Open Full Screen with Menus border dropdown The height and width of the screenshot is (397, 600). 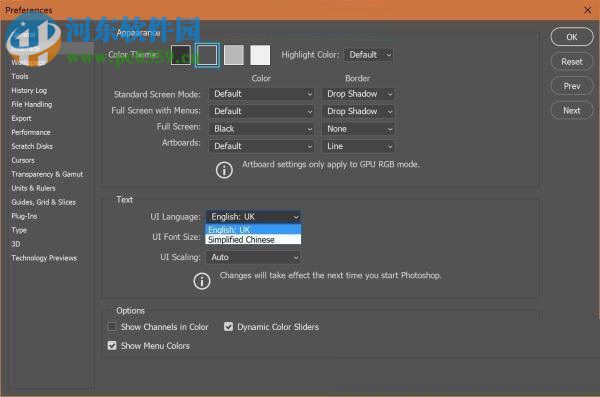point(358,111)
